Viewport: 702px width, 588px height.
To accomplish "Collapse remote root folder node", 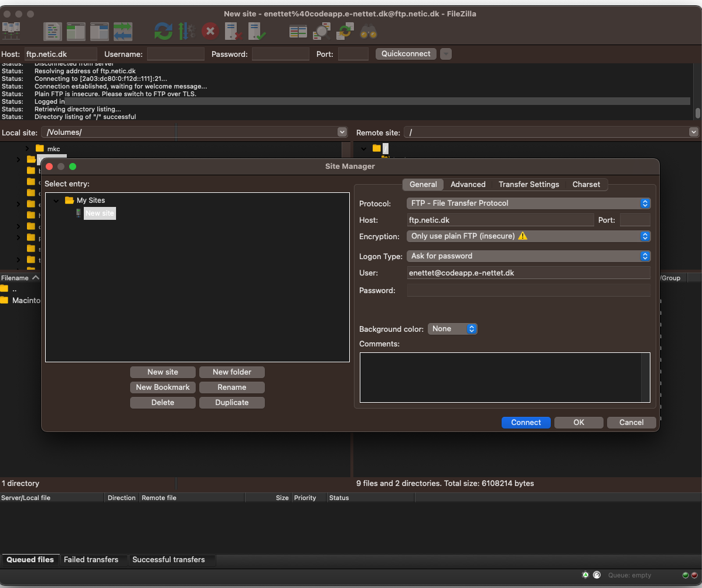I will pyautogui.click(x=363, y=148).
